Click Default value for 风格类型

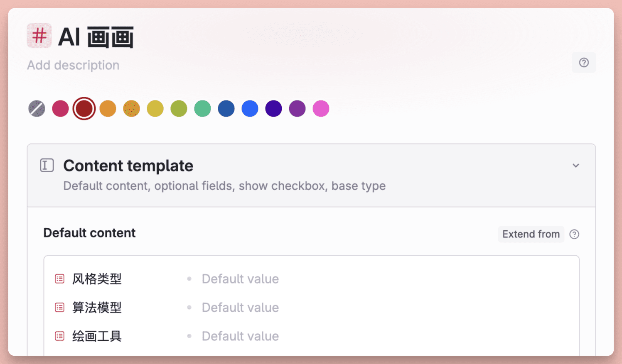click(x=240, y=279)
